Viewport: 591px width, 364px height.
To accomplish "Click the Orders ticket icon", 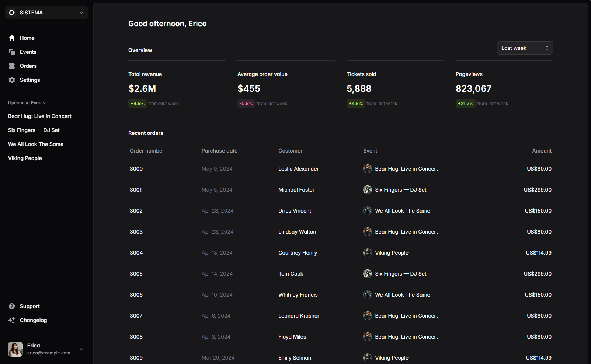I will [x=12, y=66].
